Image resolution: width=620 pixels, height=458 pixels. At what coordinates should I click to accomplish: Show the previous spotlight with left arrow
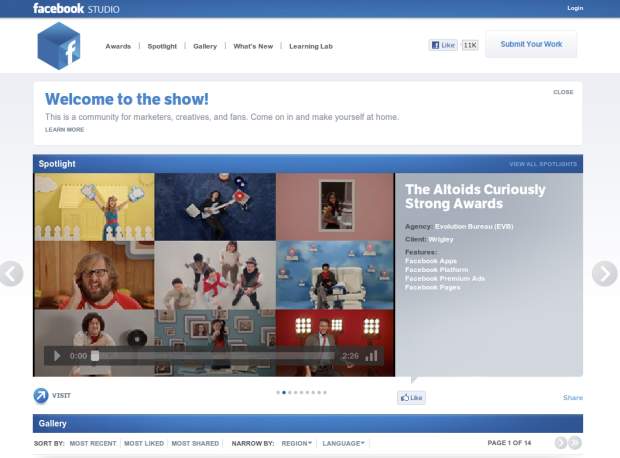click(11, 273)
